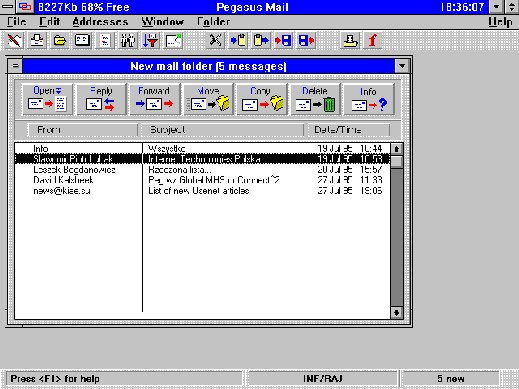Click the print stamp toolbar icon
The image size is (519, 389).
[350, 41]
